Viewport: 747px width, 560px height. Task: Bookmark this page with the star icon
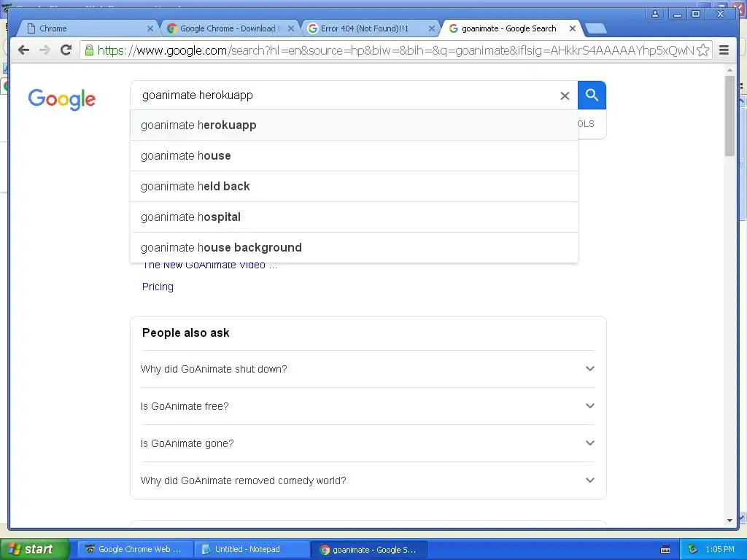pyautogui.click(x=703, y=50)
